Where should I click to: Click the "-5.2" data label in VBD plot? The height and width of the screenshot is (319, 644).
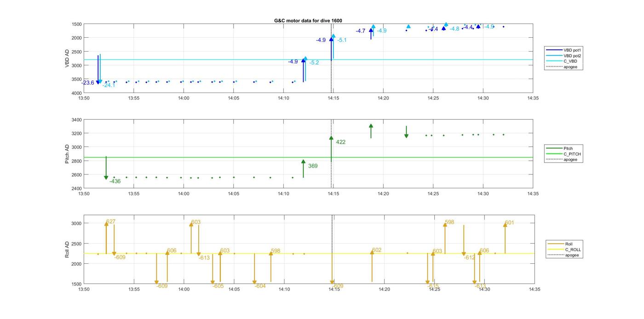tap(314, 63)
